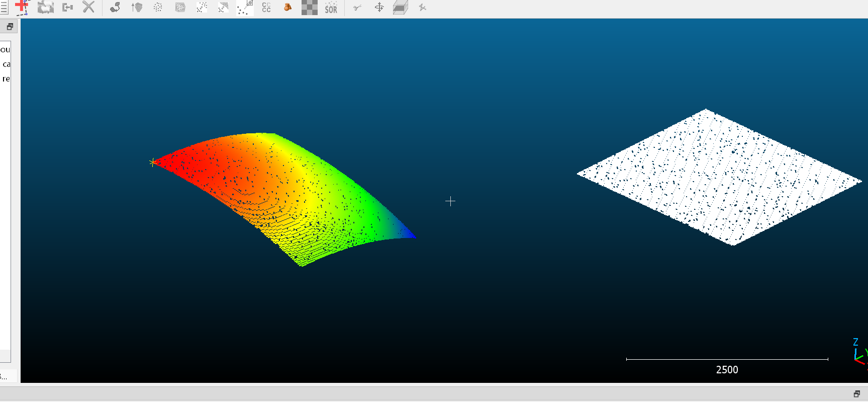Activate the translate/rotate tool
Image resolution: width=868 pixels, height=402 pixels.
379,7
